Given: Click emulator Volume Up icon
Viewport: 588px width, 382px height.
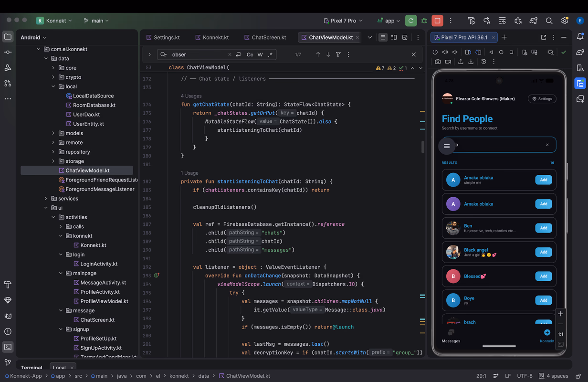Looking at the screenshot, I should [x=445, y=52].
